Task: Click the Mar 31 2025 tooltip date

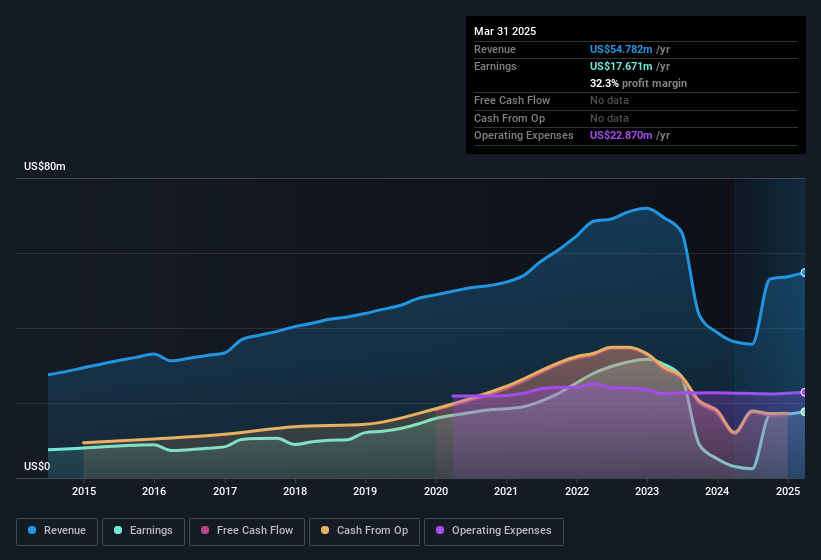Action: pyautogui.click(x=505, y=31)
